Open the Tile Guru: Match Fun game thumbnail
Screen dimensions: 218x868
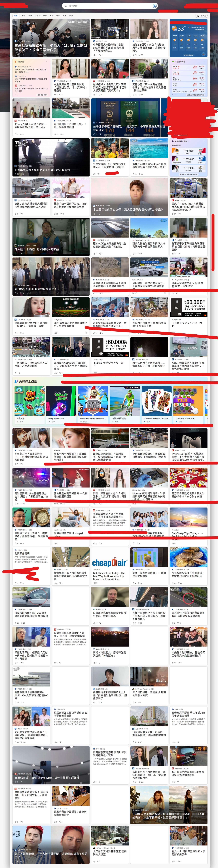point(188,401)
